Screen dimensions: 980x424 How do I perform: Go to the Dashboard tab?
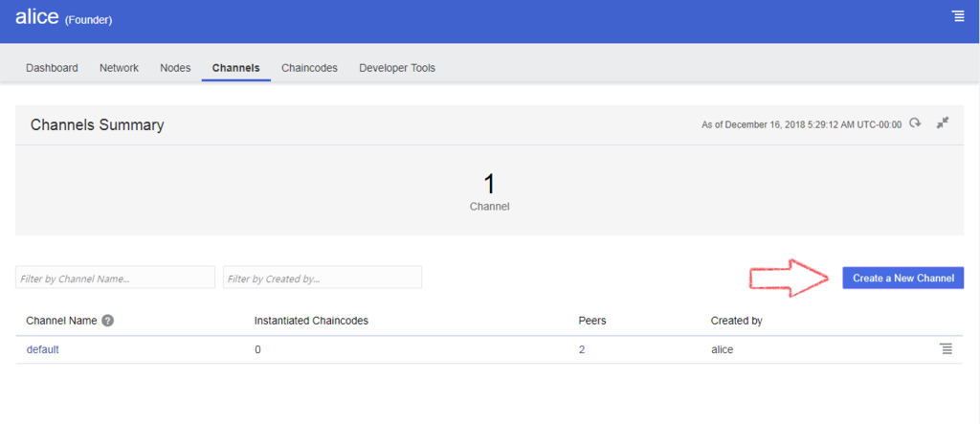tap(52, 68)
